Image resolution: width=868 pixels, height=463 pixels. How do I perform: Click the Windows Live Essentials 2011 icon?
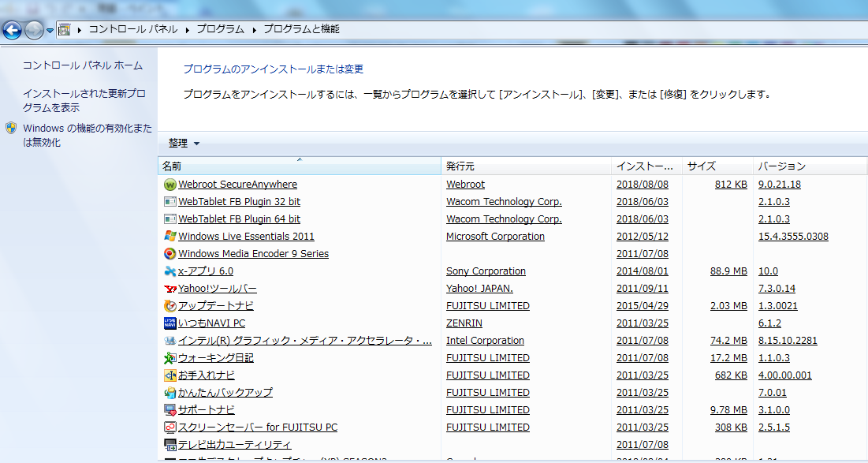click(x=170, y=237)
